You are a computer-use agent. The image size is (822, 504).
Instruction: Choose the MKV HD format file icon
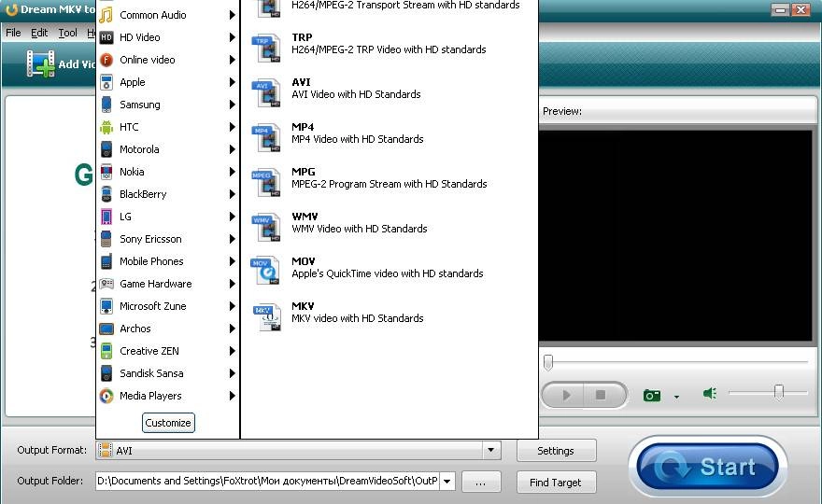click(267, 317)
